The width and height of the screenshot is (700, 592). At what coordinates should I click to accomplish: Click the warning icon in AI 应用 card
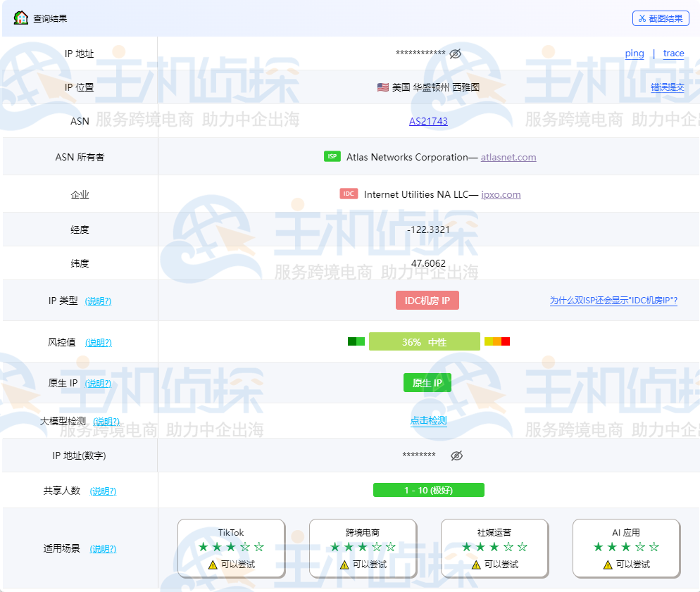(x=608, y=565)
